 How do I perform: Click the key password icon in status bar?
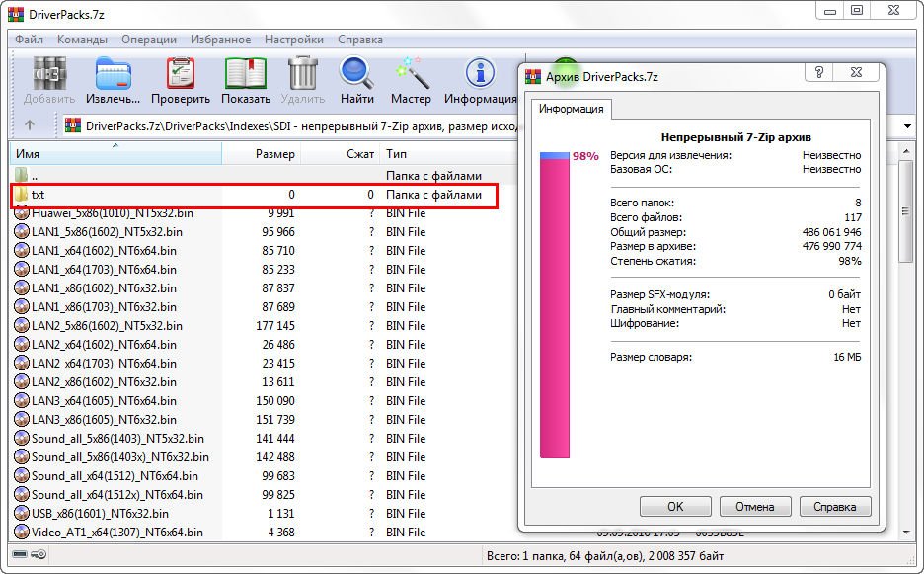pyautogui.click(x=39, y=554)
